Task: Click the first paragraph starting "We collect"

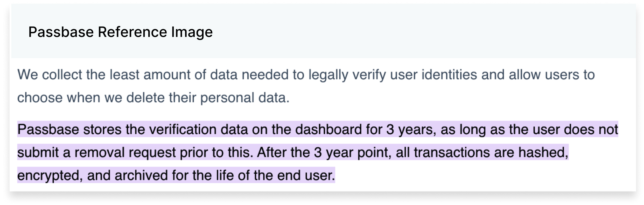Action: 306,86
